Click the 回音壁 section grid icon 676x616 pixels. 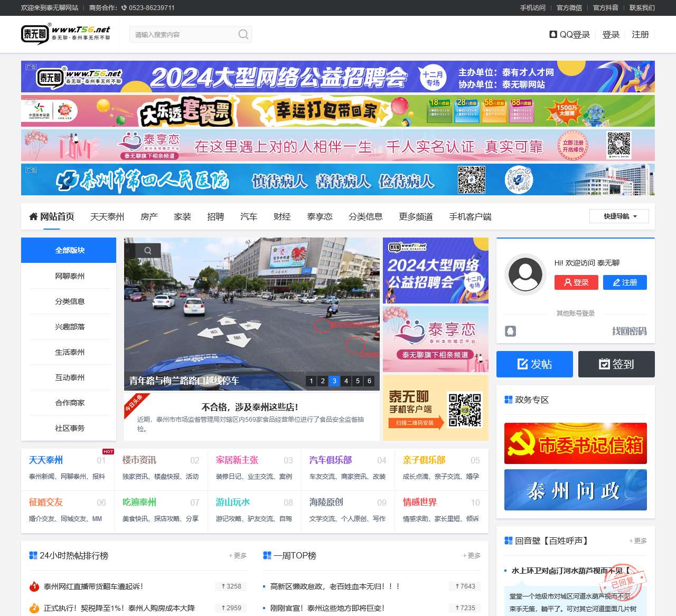pos(509,541)
